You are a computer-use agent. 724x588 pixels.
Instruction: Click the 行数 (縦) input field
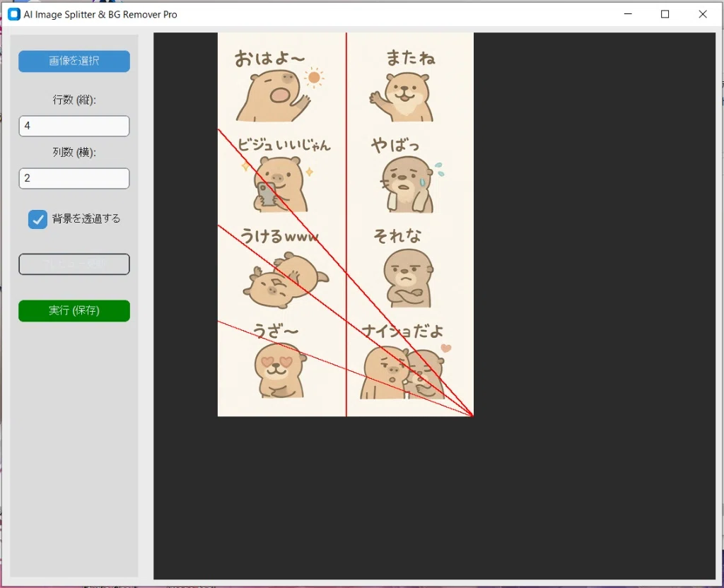(x=74, y=126)
